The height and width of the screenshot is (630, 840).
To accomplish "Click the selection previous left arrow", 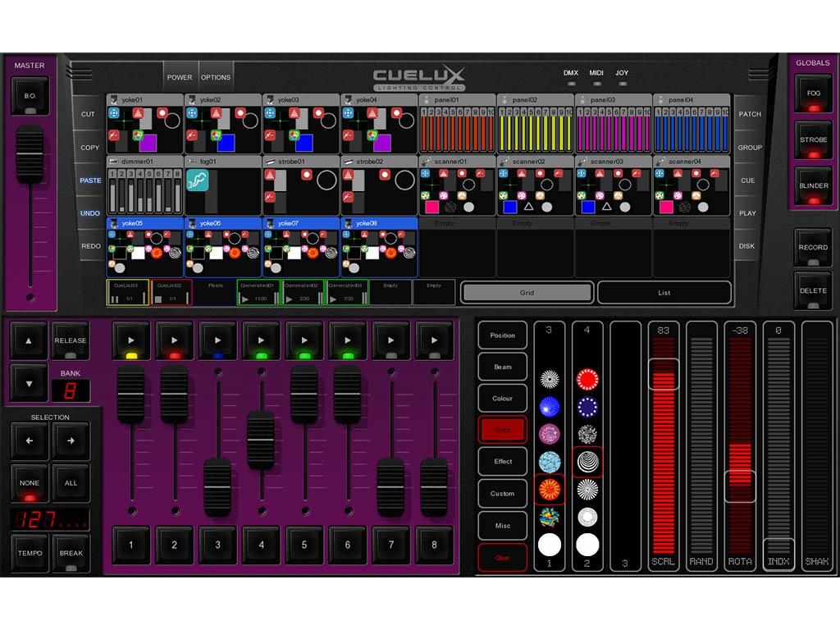I will (30, 440).
